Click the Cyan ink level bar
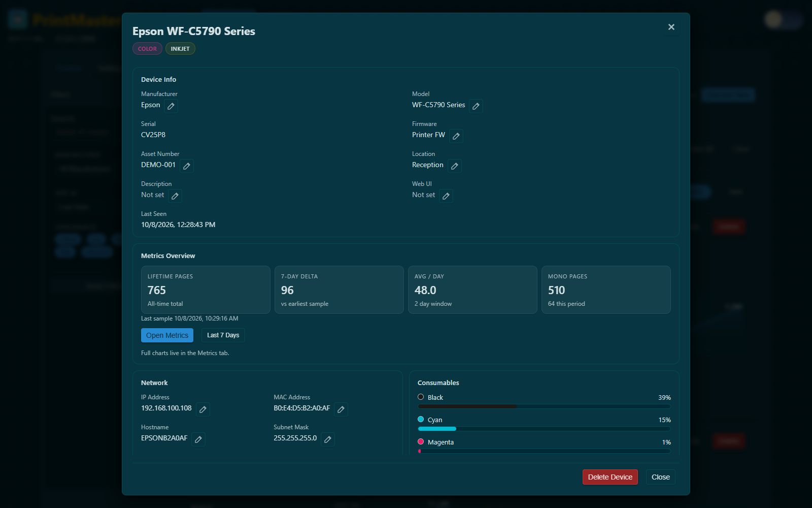 click(x=544, y=429)
